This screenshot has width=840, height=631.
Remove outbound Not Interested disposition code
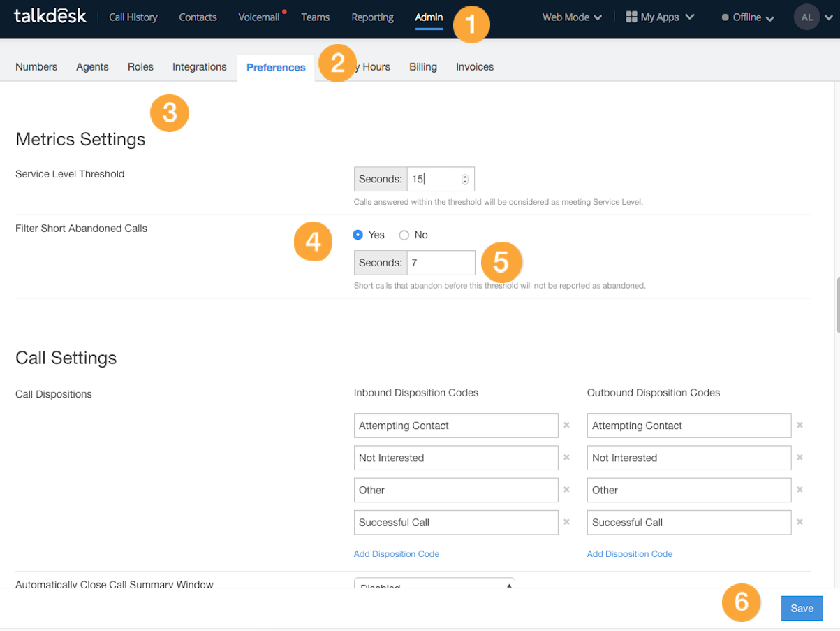coord(800,457)
